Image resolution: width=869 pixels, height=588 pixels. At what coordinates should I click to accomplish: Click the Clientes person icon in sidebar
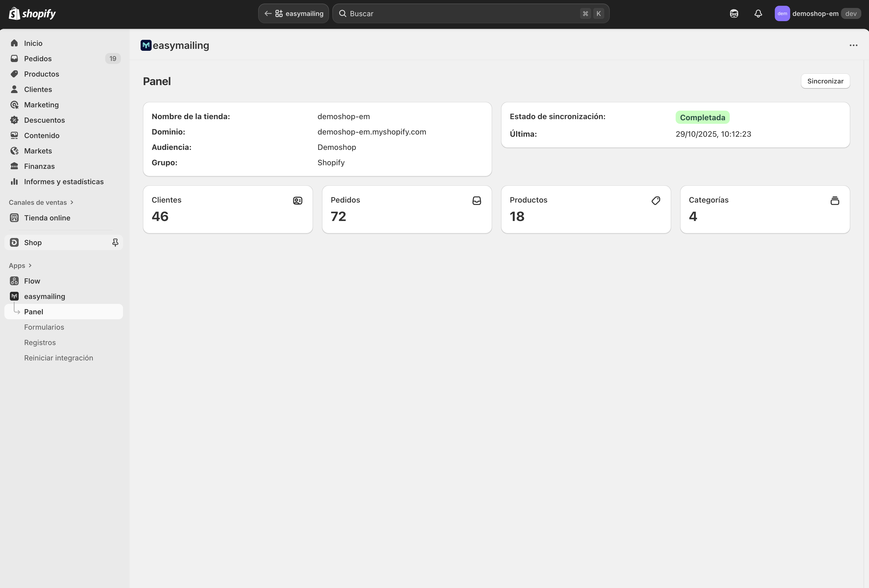click(14, 89)
